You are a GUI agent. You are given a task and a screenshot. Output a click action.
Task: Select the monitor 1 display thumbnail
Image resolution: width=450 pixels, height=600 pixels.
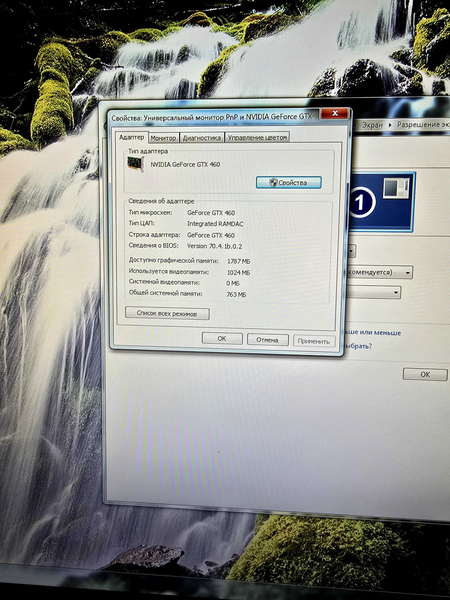coord(381,202)
